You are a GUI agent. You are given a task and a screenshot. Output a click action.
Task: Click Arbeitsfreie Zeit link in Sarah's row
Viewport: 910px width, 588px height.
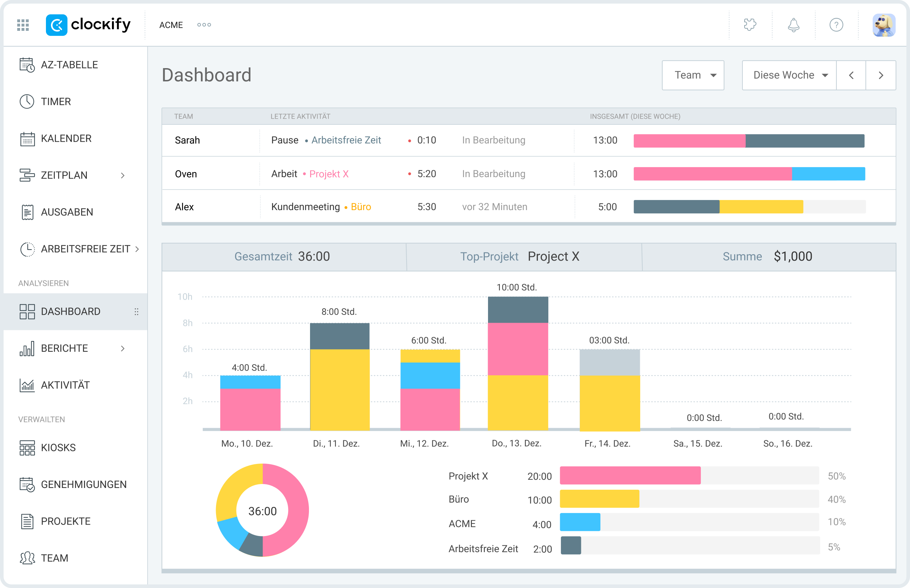[x=346, y=140]
